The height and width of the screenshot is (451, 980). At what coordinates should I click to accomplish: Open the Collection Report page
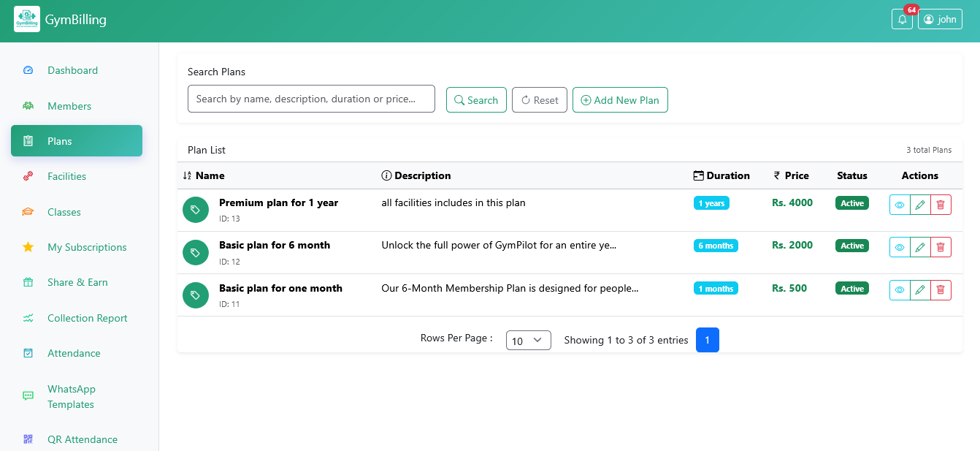tap(87, 318)
